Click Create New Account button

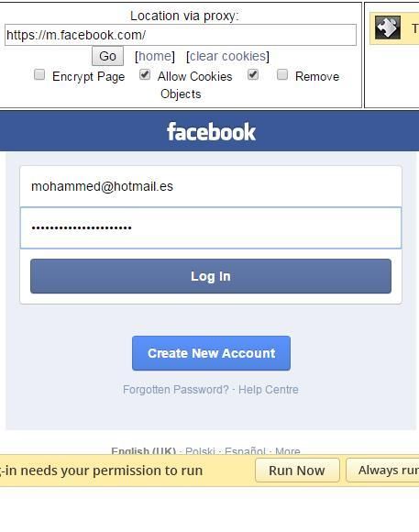212,353
